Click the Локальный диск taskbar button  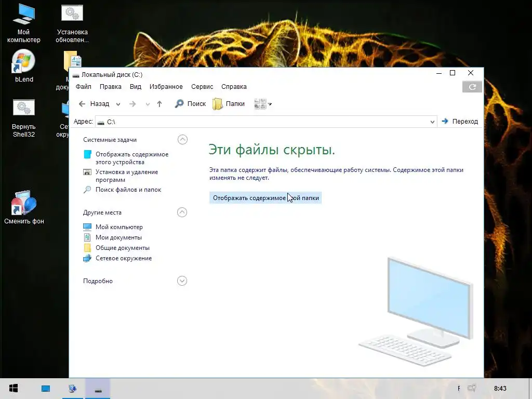[x=98, y=389]
